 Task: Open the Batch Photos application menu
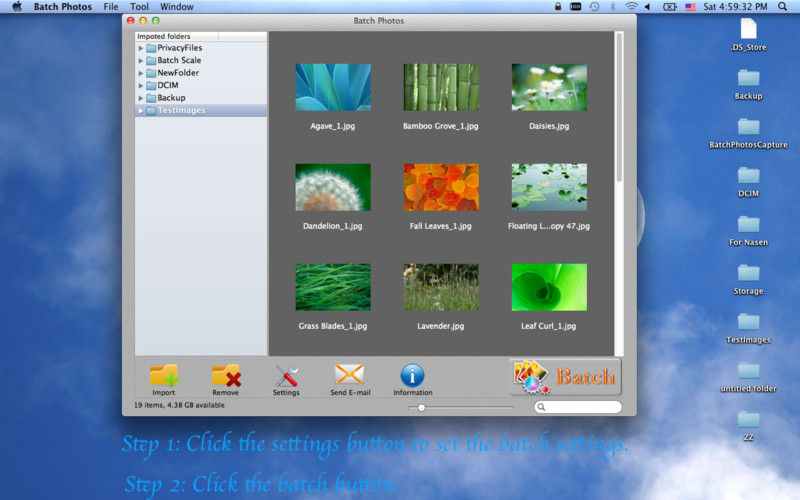pyautogui.click(x=63, y=7)
